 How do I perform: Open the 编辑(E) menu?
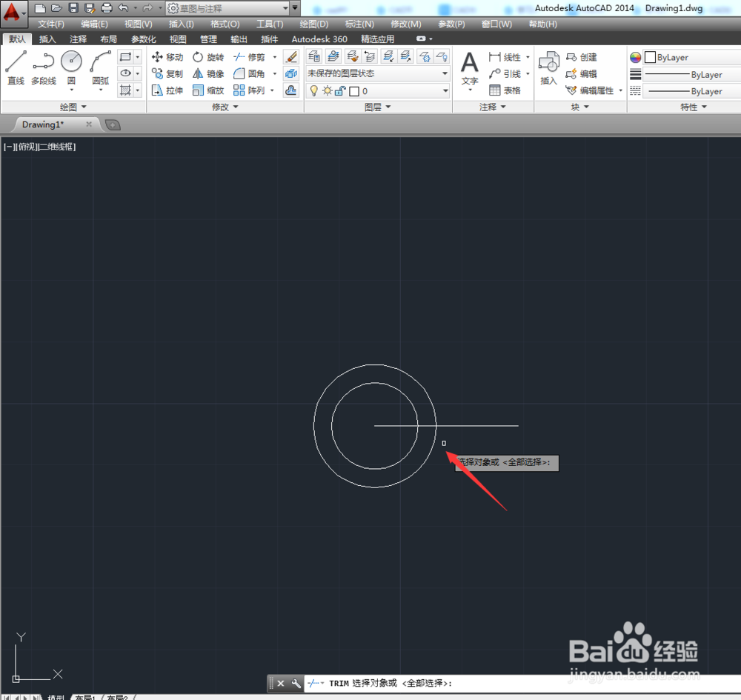pos(94,24)
